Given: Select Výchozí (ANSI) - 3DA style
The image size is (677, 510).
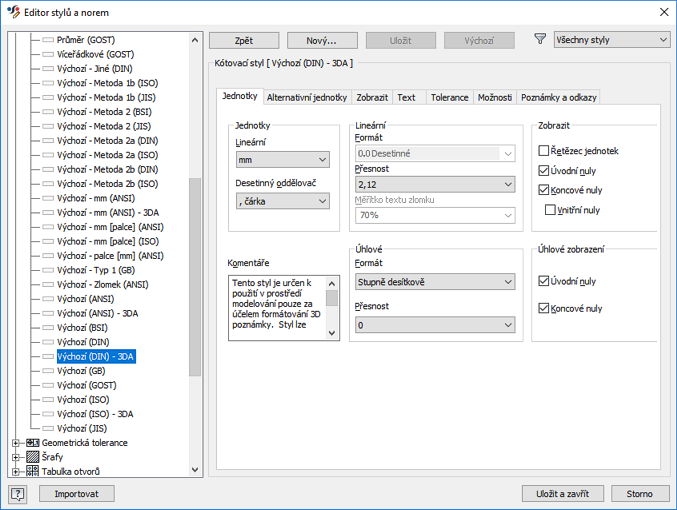Looking at the screenshot, I should tap(98, 313).
